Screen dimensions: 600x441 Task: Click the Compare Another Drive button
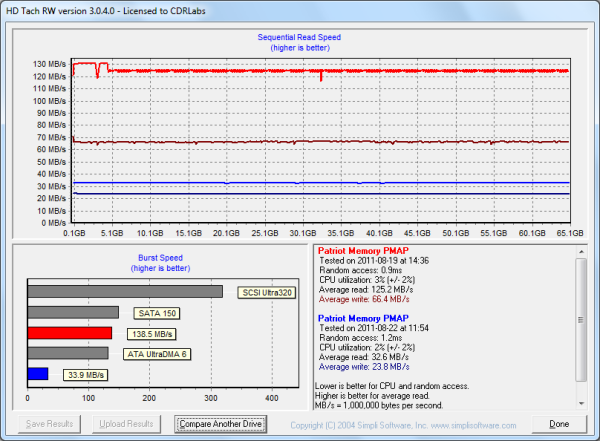pyautogui.click(x=220, y=424)
